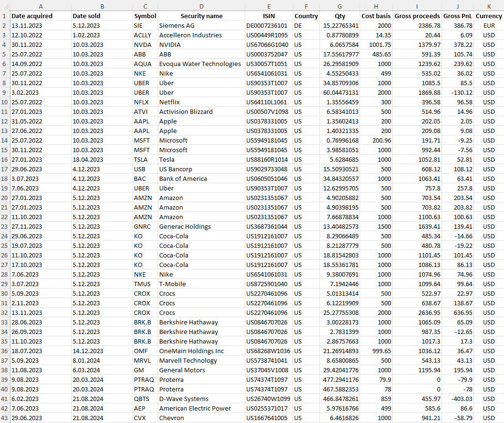Select date sold '14.12.2023' cell

pos(102,351)
